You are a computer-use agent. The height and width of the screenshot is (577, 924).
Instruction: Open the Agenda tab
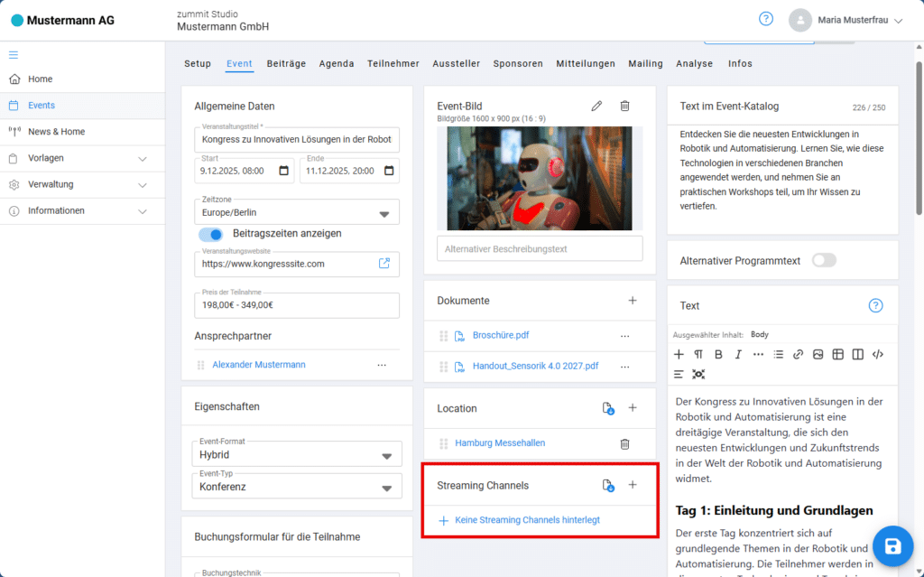click(337, 64)
